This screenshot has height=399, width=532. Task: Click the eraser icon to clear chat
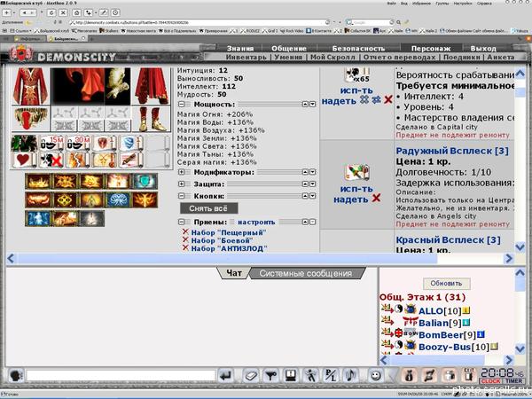click(x=252, y=376)
